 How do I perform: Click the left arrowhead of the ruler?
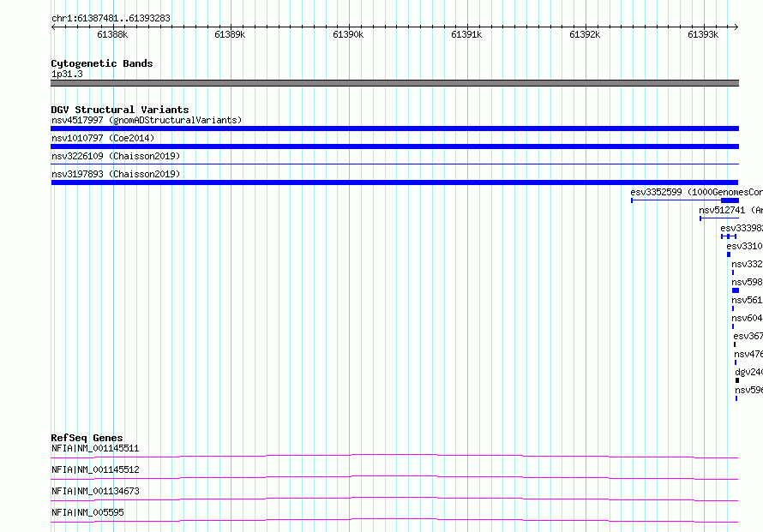point(53,27)
